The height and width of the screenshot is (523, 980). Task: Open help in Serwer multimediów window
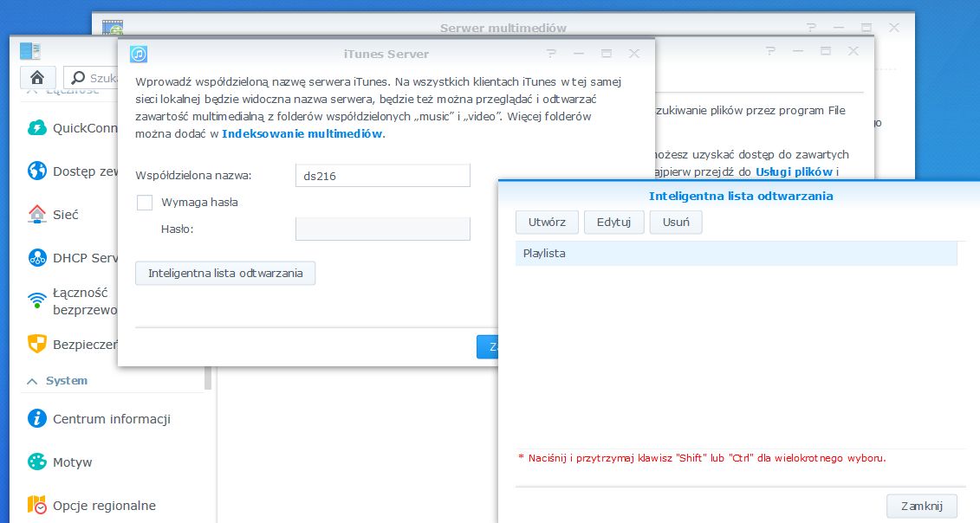[811, 28]
